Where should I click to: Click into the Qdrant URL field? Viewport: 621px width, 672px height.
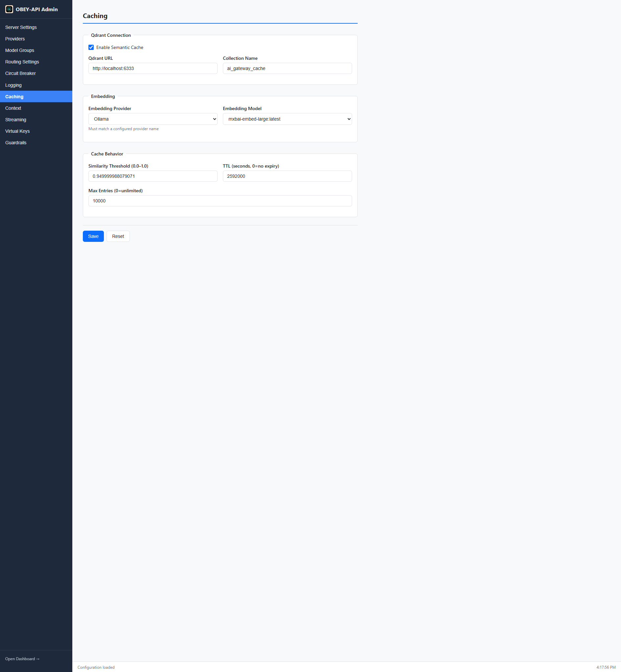tap(153, 68)
